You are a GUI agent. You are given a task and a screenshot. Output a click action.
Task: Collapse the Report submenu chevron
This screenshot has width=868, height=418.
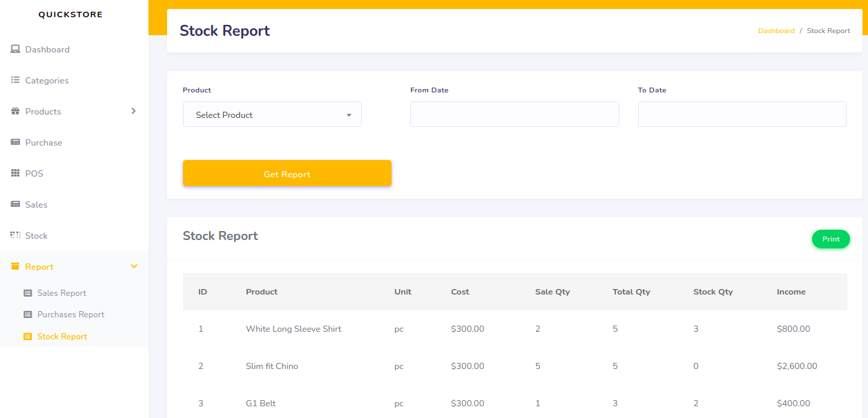[x=134, y=266]
